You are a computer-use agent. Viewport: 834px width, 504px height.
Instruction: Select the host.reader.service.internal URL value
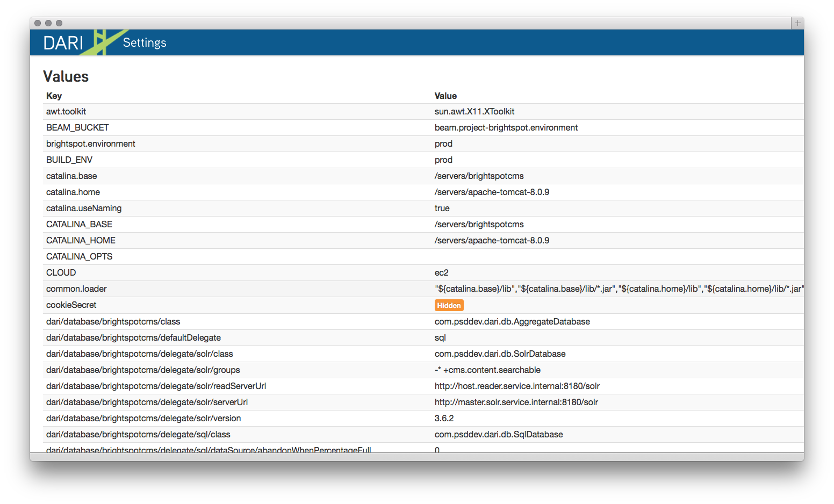(x=517, y=386)
